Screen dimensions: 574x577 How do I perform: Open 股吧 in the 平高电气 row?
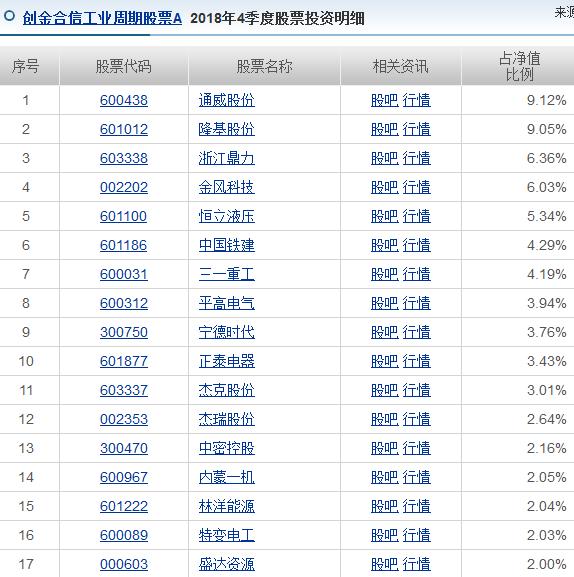coord(385,303)
